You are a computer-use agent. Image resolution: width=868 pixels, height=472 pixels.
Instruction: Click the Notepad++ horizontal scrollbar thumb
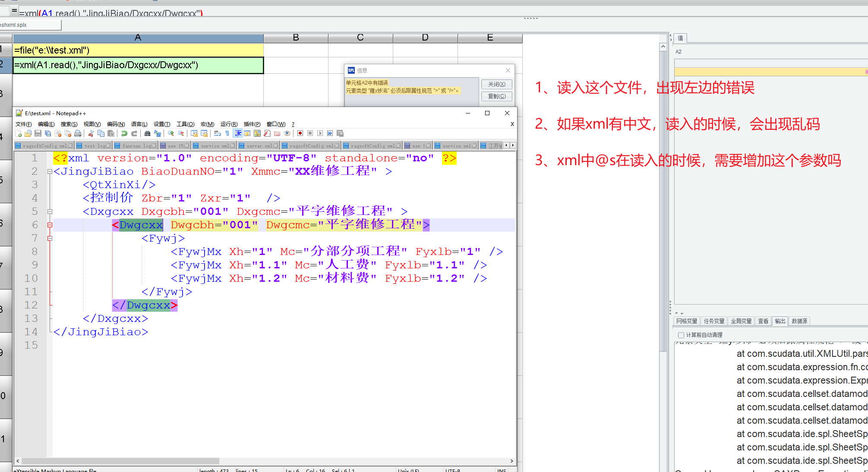[120, 461]
